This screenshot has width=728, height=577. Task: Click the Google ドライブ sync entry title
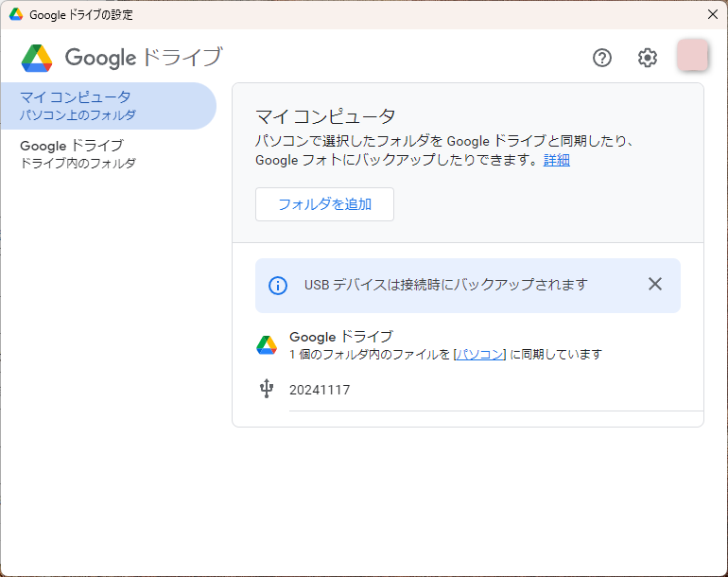[x=341, y=337]
